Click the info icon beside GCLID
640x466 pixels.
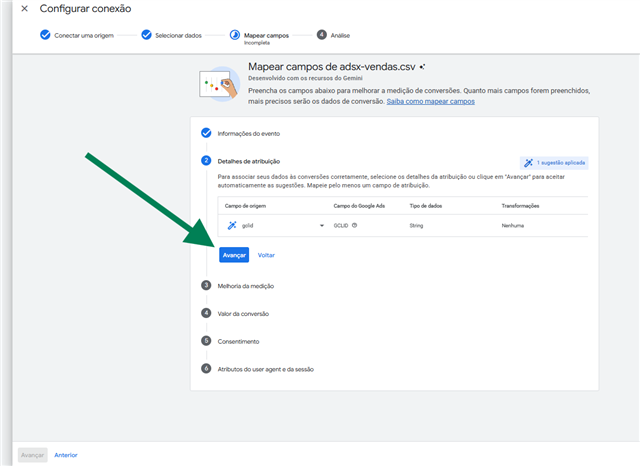354,225
